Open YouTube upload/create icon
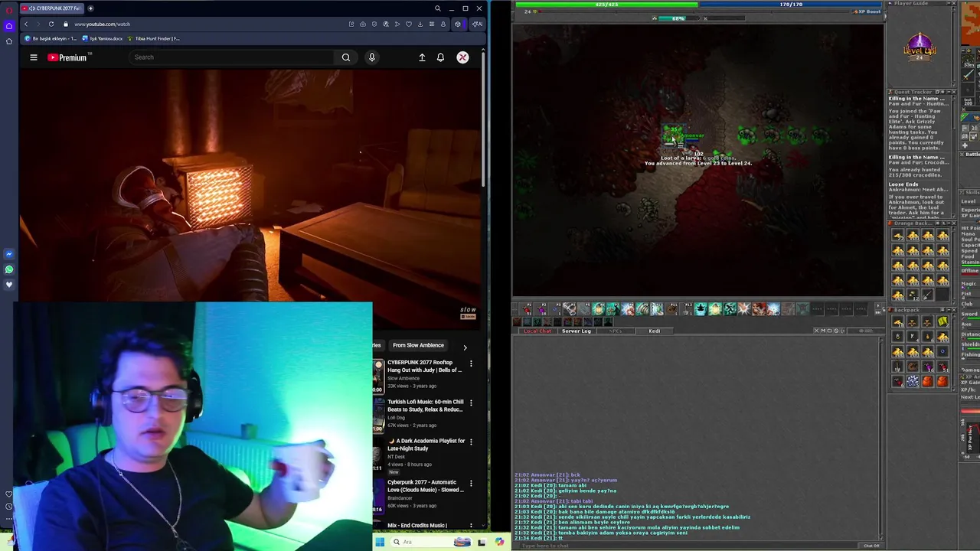Image resolution: width=980 pixels, height=551 pixels. coord(422,57)
